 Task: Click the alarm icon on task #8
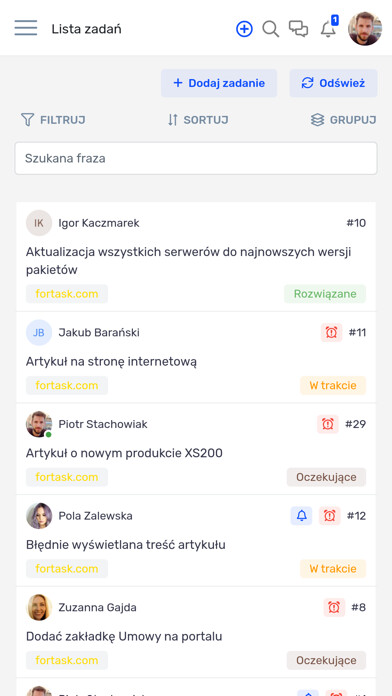(x=334, y=607)
